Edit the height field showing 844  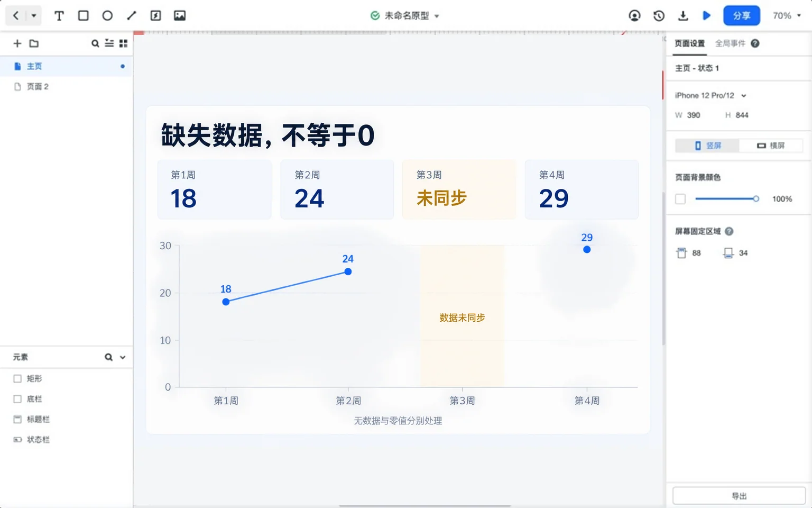pyautogui.click(x=742, y=115)
